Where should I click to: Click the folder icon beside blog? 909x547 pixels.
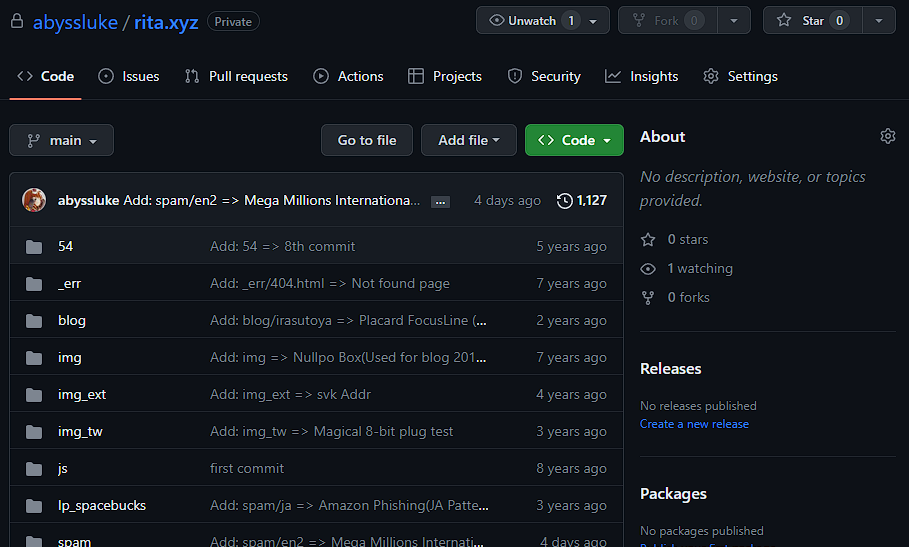[x=34, y=321]
